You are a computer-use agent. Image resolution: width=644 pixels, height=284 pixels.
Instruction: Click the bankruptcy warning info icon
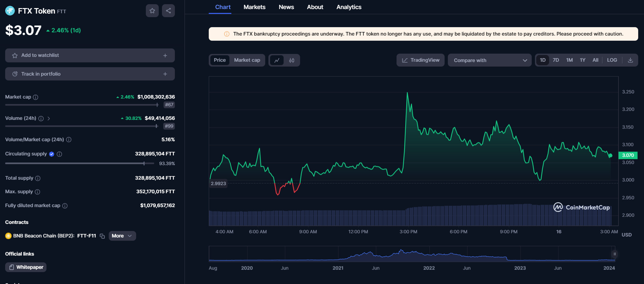pyautogui.click(x=227, y=34)
